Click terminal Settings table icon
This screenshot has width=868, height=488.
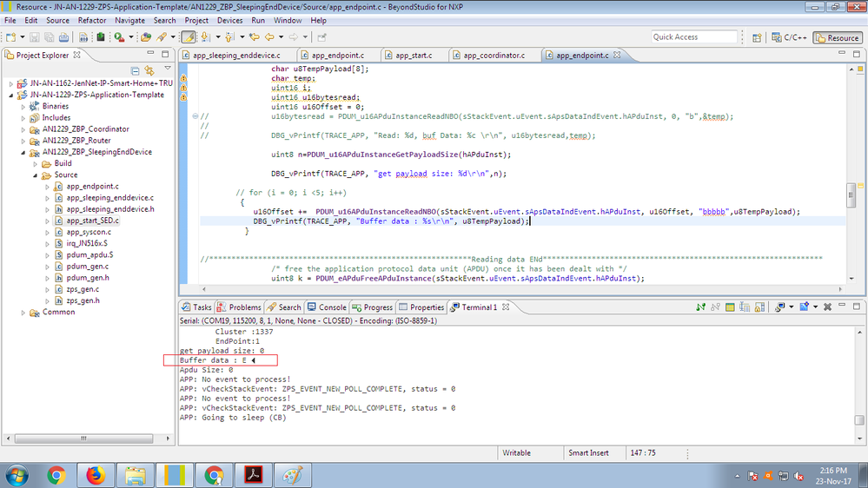click(x=730, y=307)
